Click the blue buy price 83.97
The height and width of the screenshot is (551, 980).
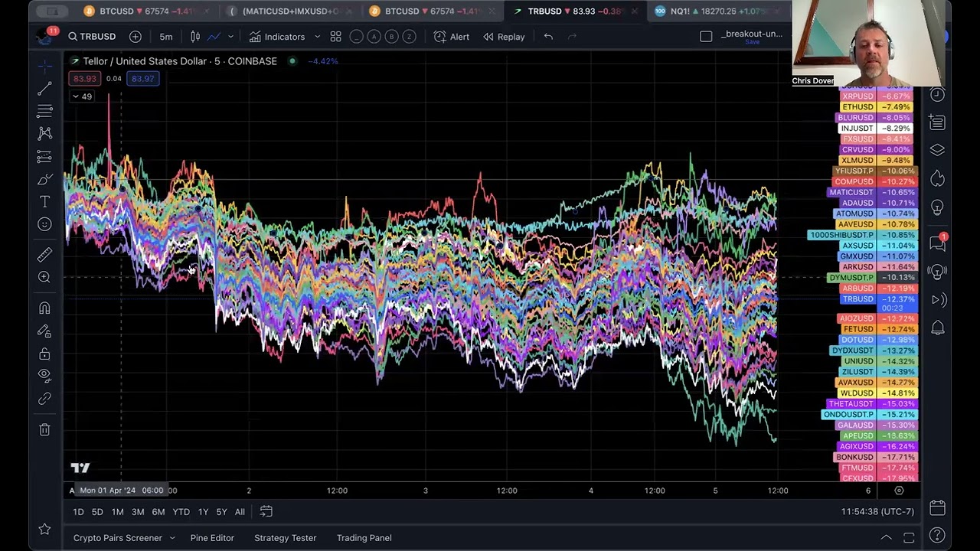pyautogui.click(x=143, y=79)
